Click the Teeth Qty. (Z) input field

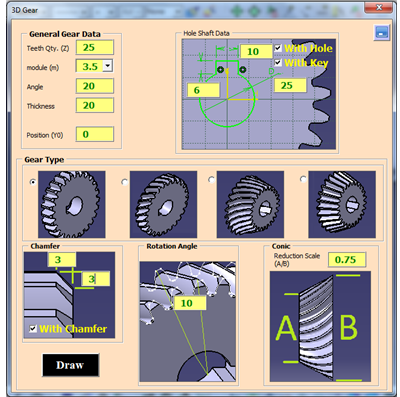tap(95, 47)
